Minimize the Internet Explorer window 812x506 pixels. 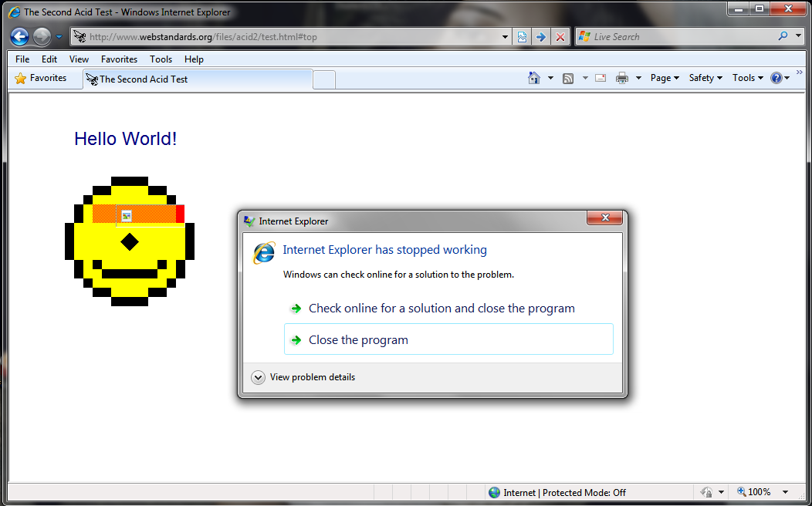(x=738, y=8)
